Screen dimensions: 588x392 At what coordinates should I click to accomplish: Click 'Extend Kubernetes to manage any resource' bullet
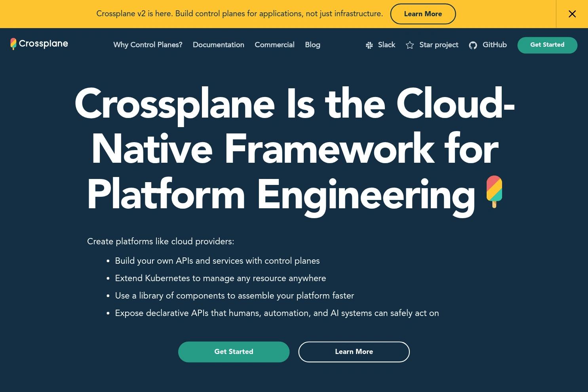pyautogui.click(x=221, y=278)
